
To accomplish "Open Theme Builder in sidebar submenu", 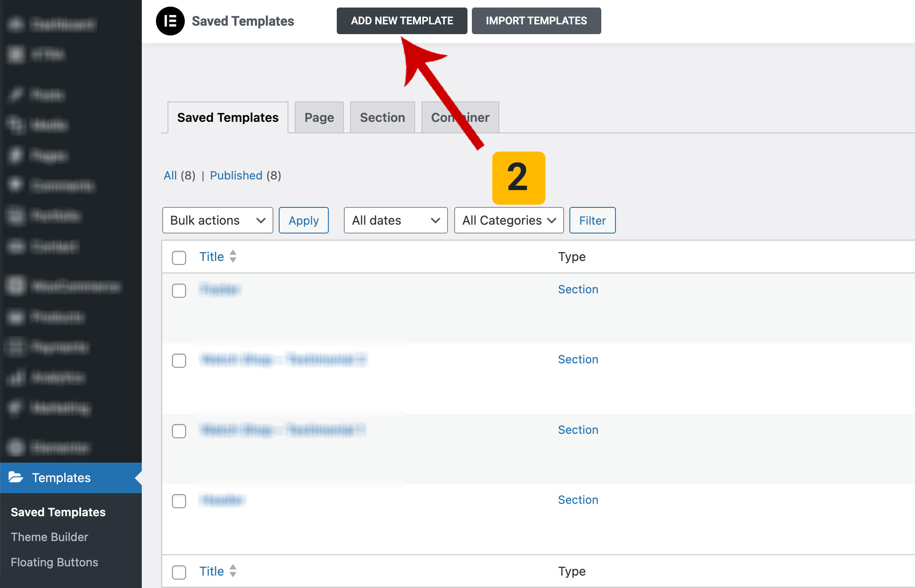I will (49, 537).
